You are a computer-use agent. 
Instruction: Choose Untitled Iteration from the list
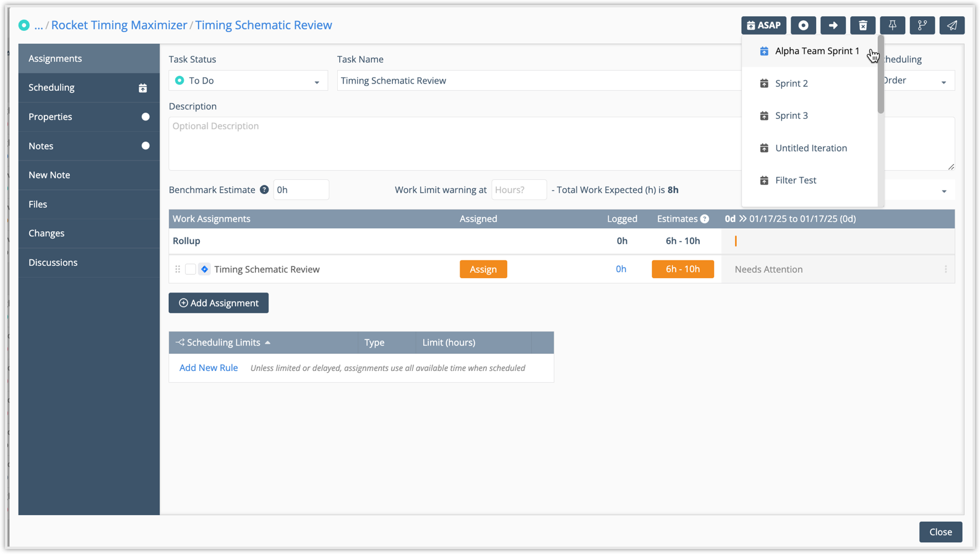tap(810, 148)
